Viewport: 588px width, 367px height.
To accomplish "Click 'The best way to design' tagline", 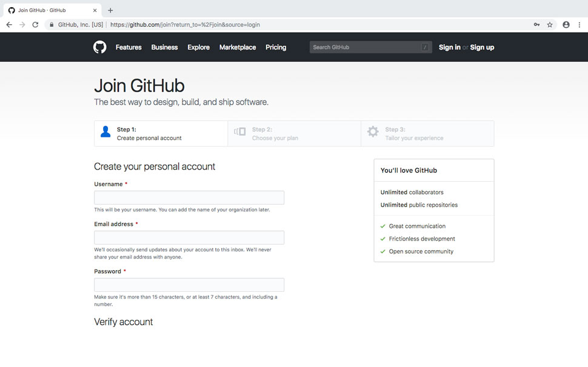I will click(181, 102).
